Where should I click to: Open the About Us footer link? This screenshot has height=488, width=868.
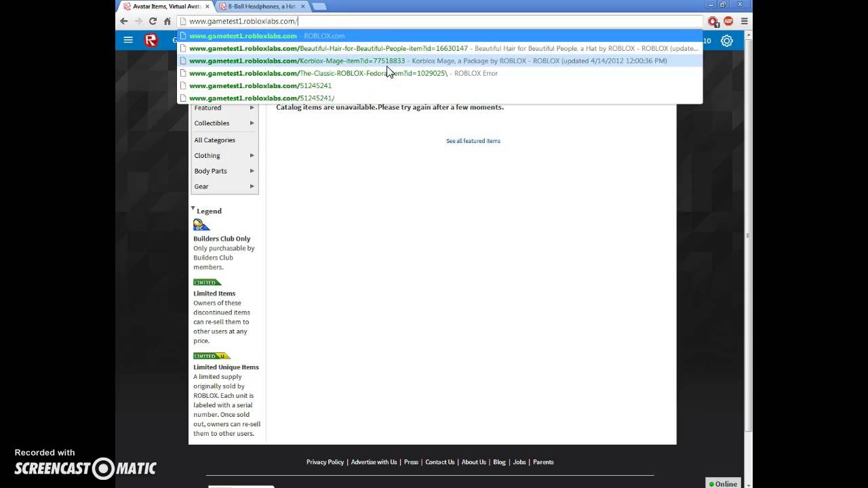pos(474,462)
